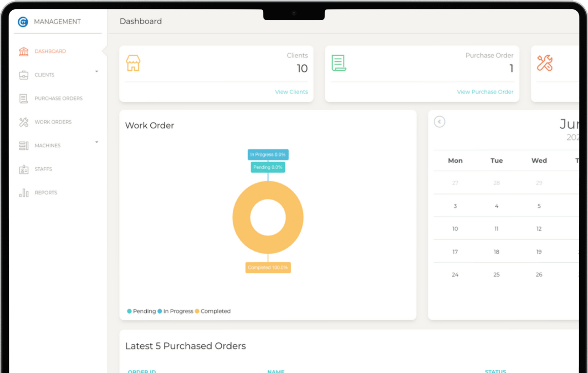Select calendar date 5
Viewport: 588px width, 373px height.
click(x=539, y=206)
